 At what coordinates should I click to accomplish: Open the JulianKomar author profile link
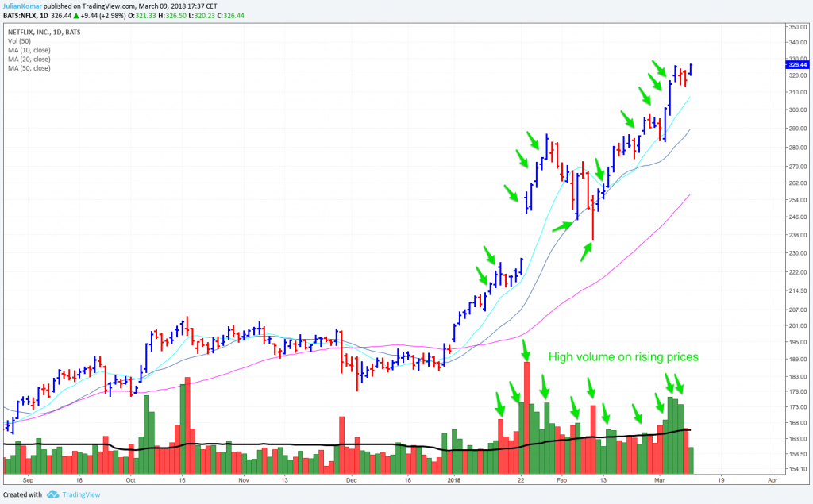click(x=21, y=6)
